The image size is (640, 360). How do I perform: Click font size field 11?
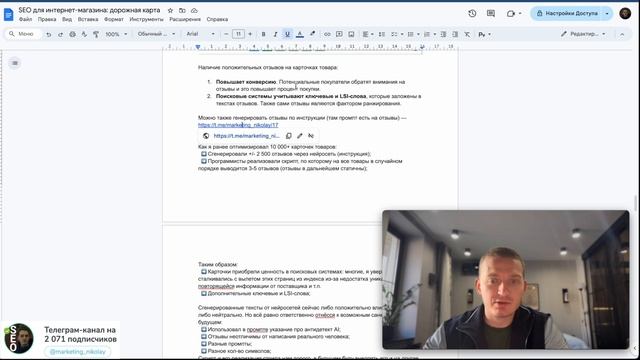(x=238, y=34)
